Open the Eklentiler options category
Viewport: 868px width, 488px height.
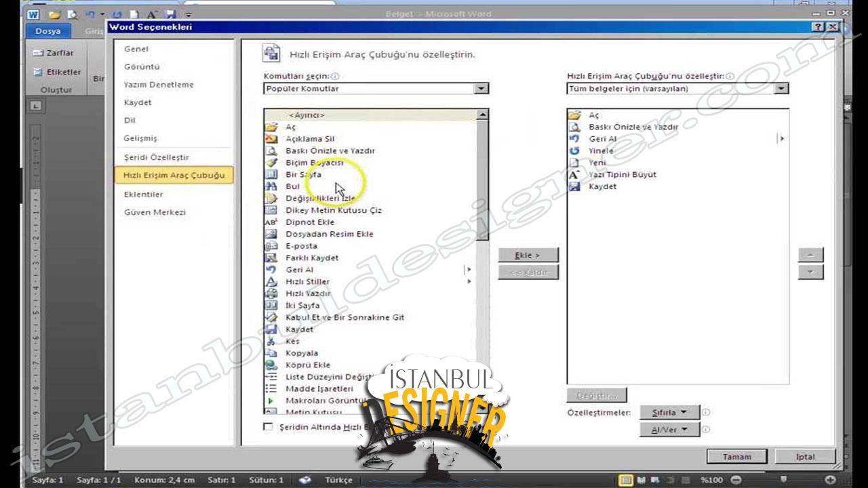pyautogui.click(x=144, y=195)
